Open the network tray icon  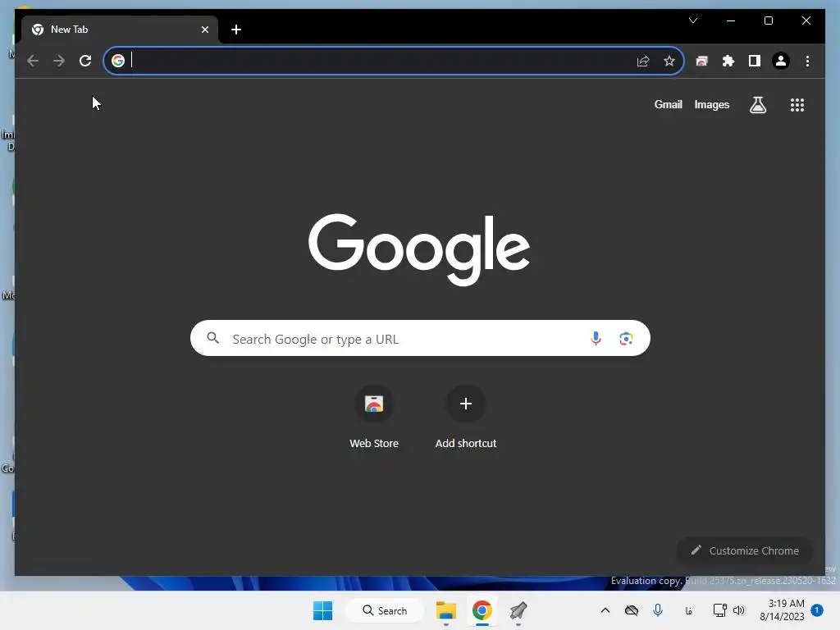point(719,610)
